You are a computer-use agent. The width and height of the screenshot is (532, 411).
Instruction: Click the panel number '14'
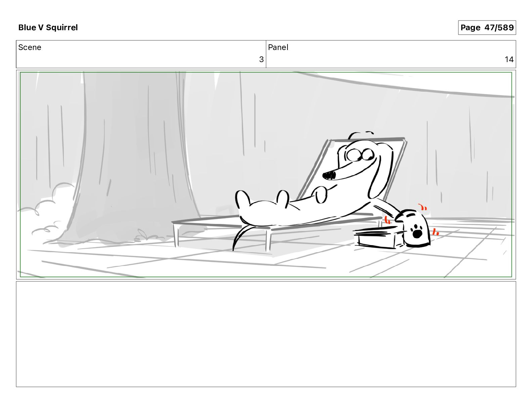509,59
